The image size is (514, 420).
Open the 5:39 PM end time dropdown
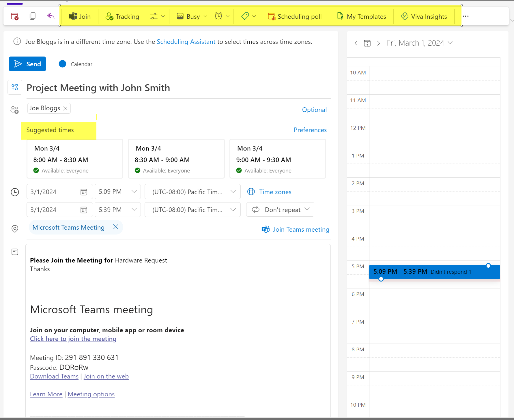click(118, 209)
